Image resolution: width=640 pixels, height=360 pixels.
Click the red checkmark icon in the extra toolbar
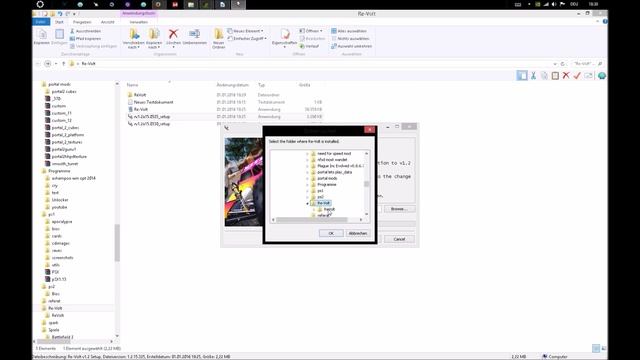coord(577,76)
